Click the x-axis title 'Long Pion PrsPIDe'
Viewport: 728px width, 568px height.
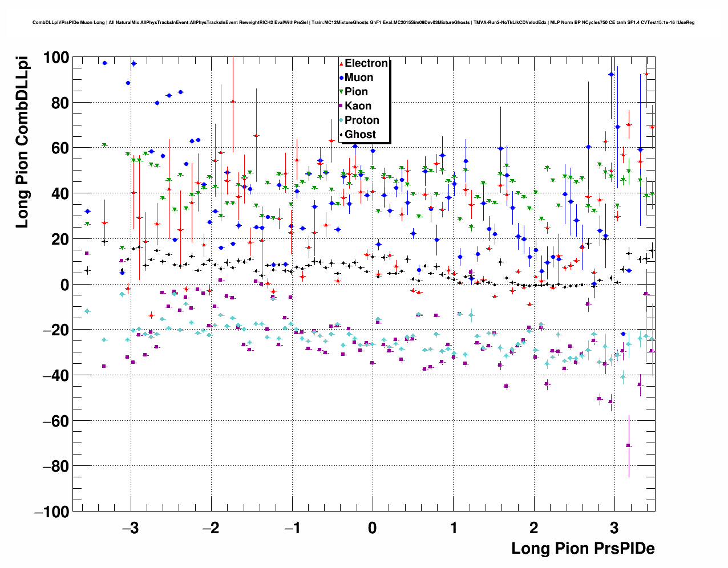tap(583, 549)
